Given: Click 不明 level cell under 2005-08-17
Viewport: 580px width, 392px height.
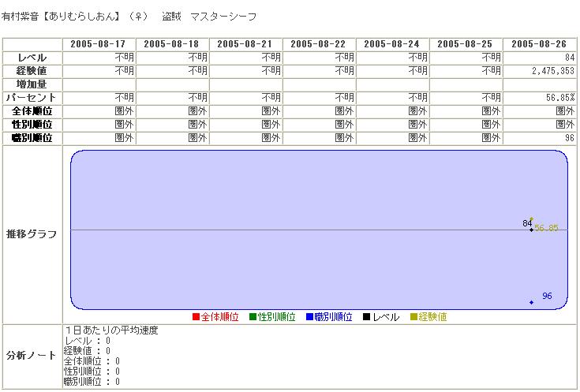Looking at the screenshot, I should 125,58.
